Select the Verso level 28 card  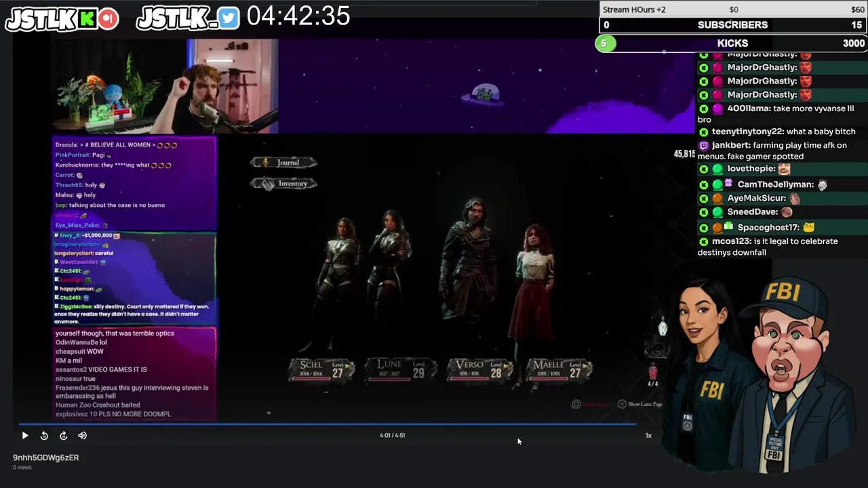coord(479,369)
